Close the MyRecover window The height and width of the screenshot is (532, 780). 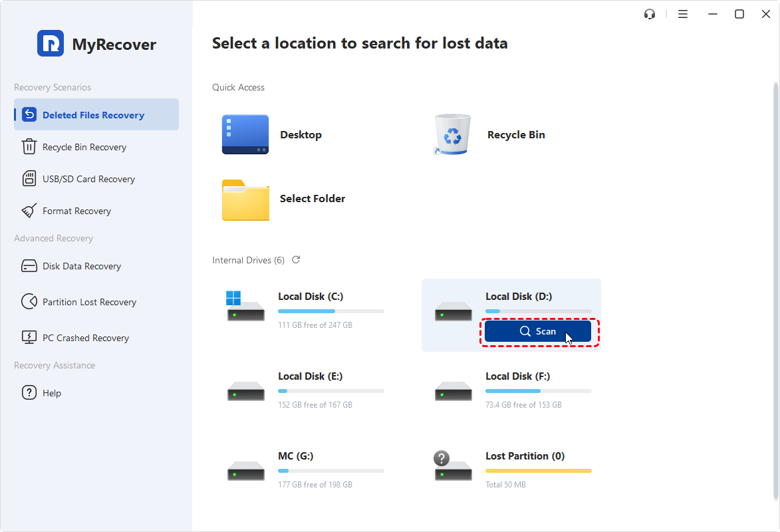click(765, 14)
